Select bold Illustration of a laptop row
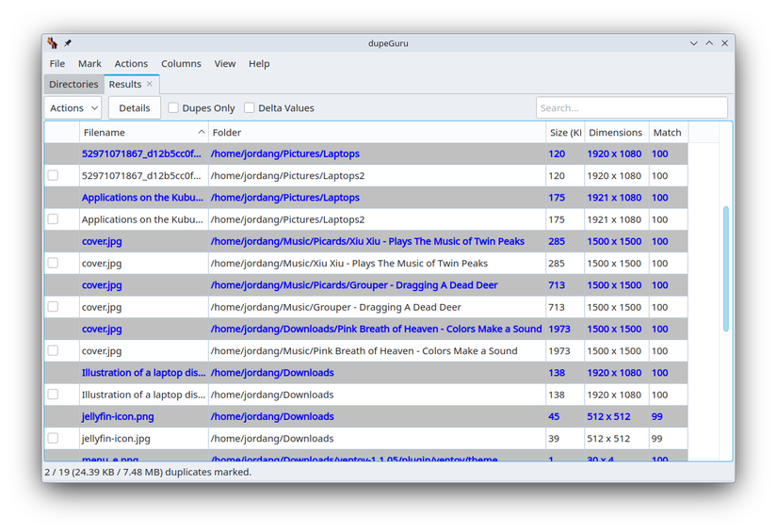The width and height of the screenshot is (777, 532). [365, 373]
